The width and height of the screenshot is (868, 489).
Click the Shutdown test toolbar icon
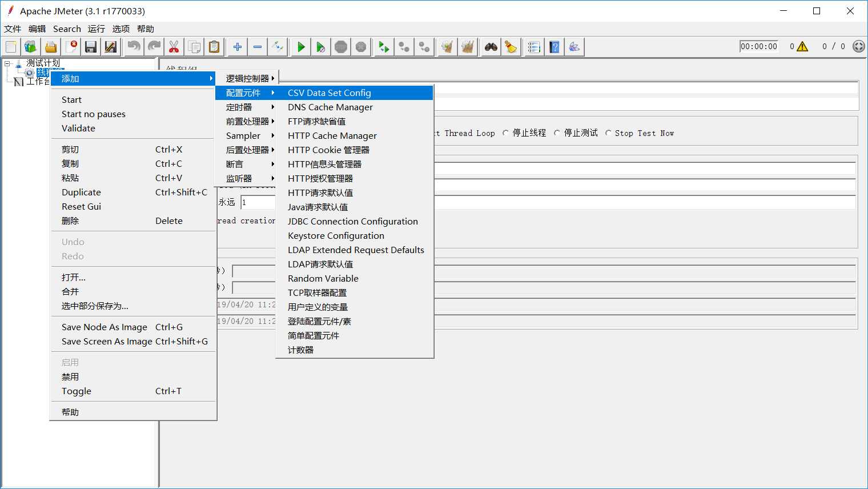click(361, 47)
